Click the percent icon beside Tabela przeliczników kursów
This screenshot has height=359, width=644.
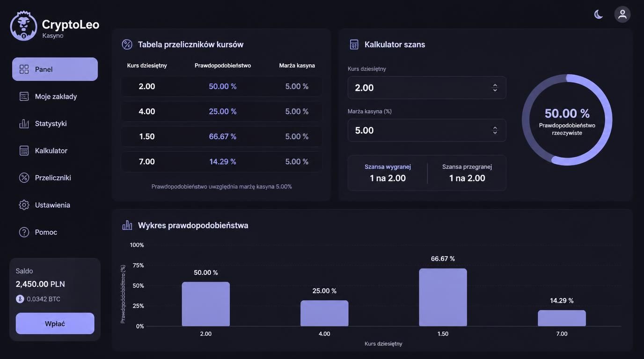point(127,44)
